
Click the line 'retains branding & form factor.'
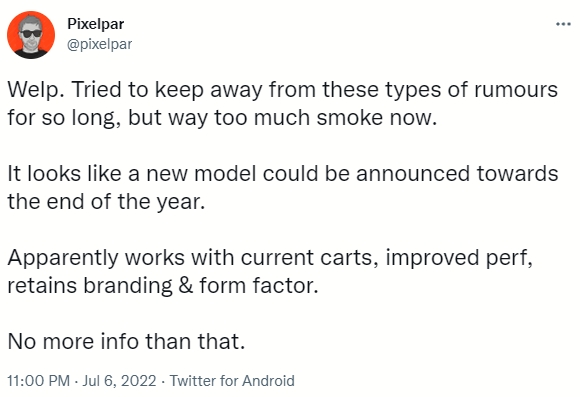163,286
